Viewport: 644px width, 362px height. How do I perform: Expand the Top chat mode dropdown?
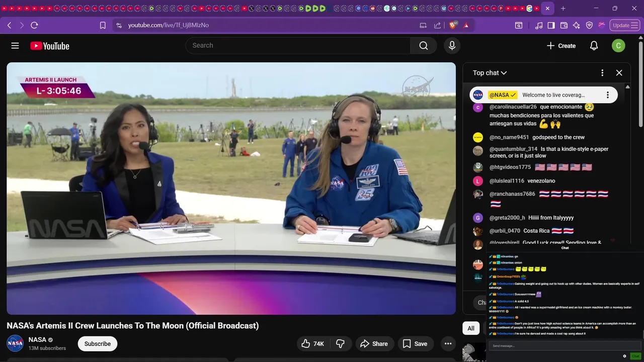[490, 73]
